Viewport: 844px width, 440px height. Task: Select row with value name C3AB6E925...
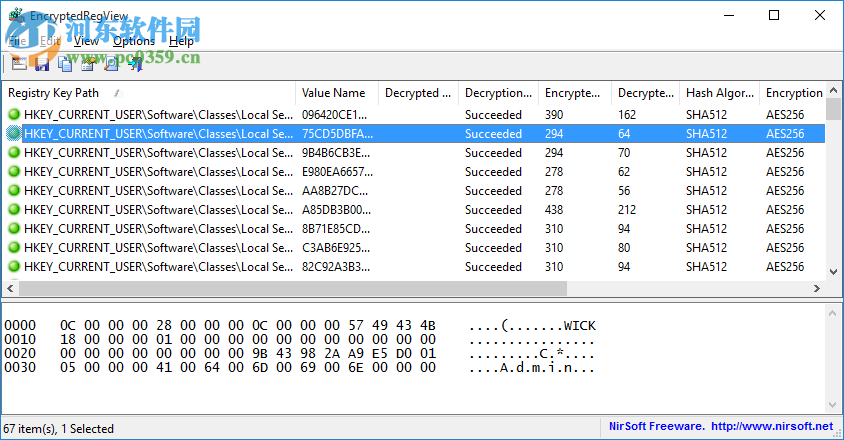click(x=413, y=248)
